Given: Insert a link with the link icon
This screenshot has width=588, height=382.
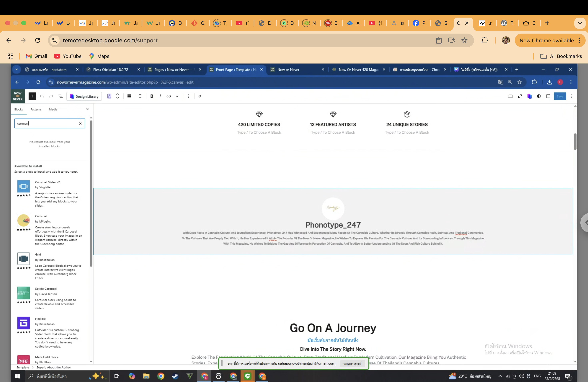Looking at the screenshot, I should coord(169,96).
